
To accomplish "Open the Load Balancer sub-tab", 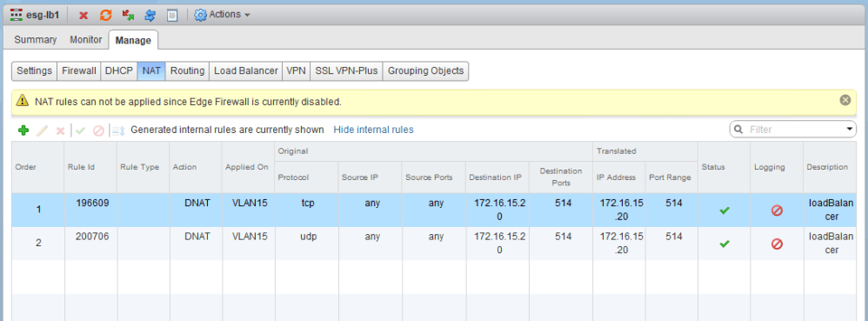I will (x=246, y=70).
